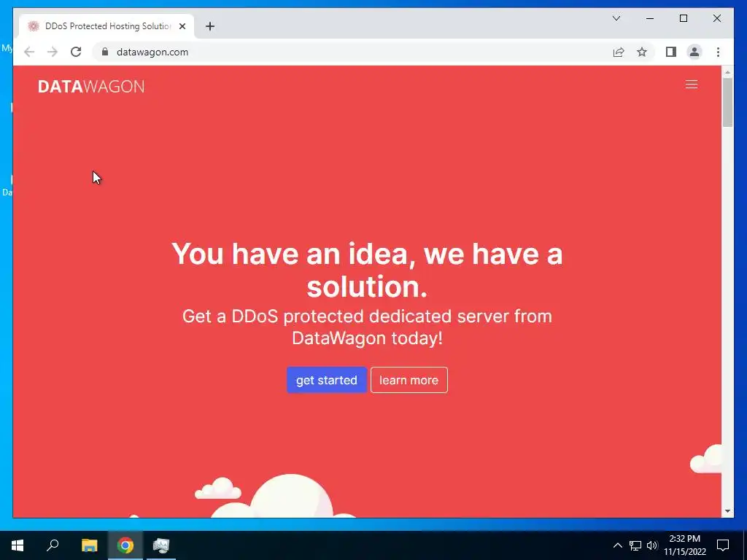Click the learn more button

click(409, 380)
